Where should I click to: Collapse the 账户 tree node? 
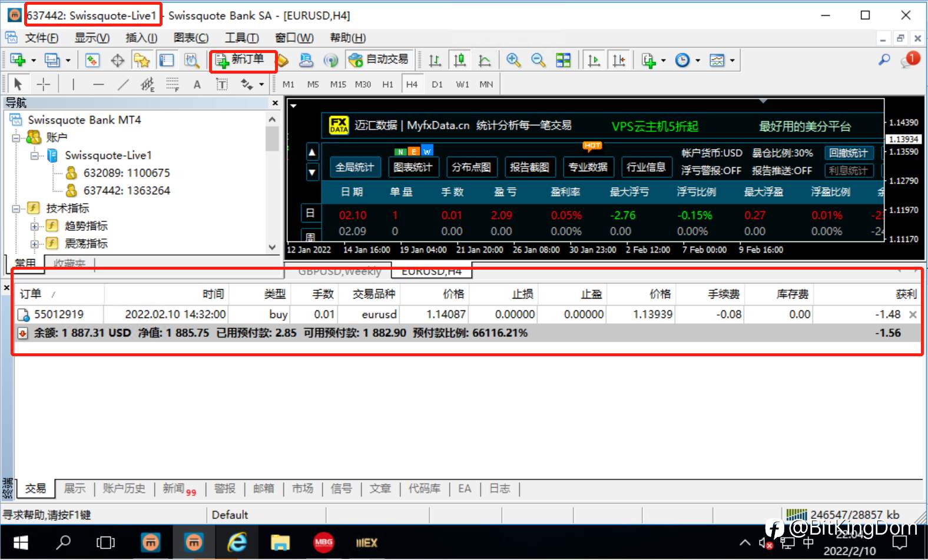point(16,138)
